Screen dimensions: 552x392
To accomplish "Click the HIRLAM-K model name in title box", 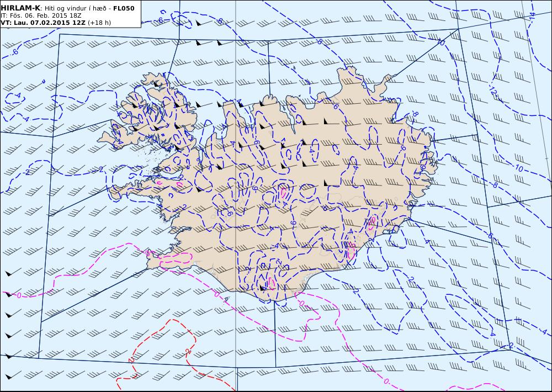I will coord(20,8).
